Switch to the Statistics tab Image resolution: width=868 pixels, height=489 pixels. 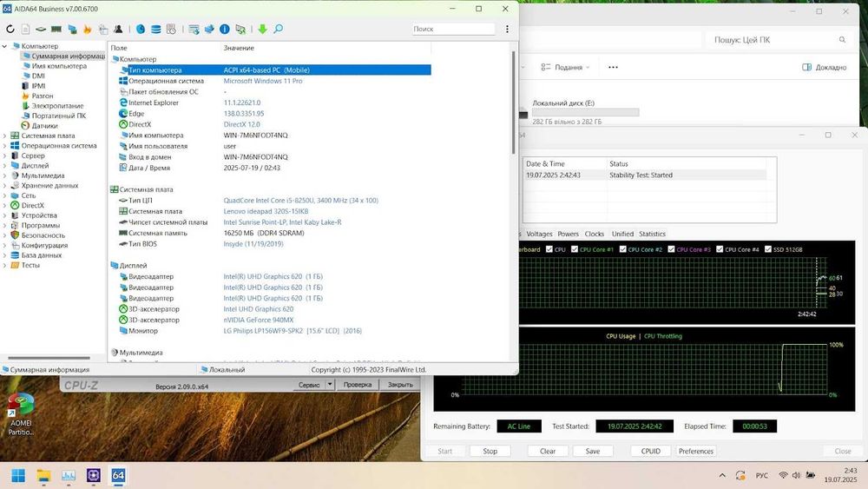tap(652, 234)
